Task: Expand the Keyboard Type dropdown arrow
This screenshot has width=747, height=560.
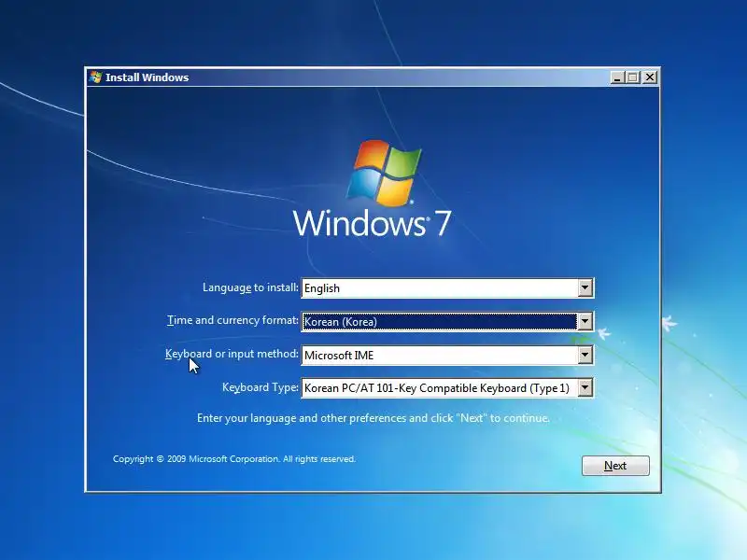Action: tap(585, 388)
